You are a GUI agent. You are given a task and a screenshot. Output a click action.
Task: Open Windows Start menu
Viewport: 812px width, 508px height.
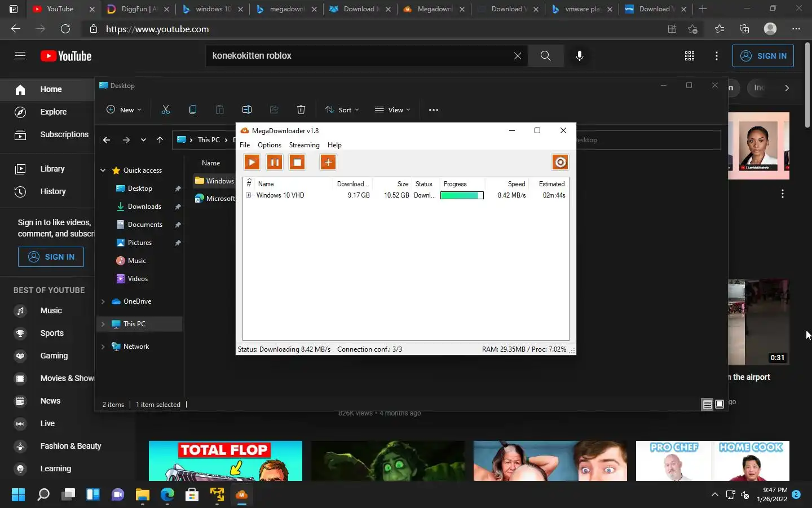(x=18, y=495)
